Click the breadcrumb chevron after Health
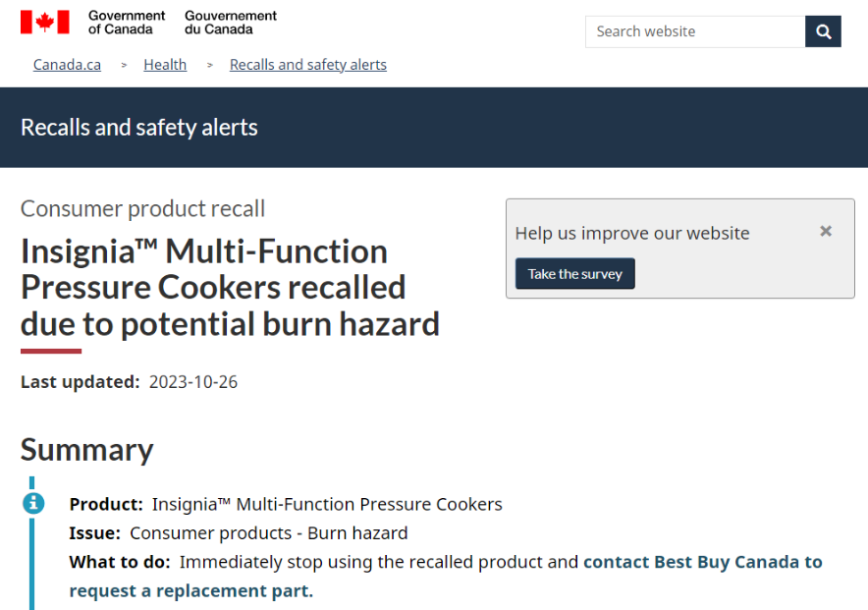Viewport: 868px width, 610px height. pos(210,65)
